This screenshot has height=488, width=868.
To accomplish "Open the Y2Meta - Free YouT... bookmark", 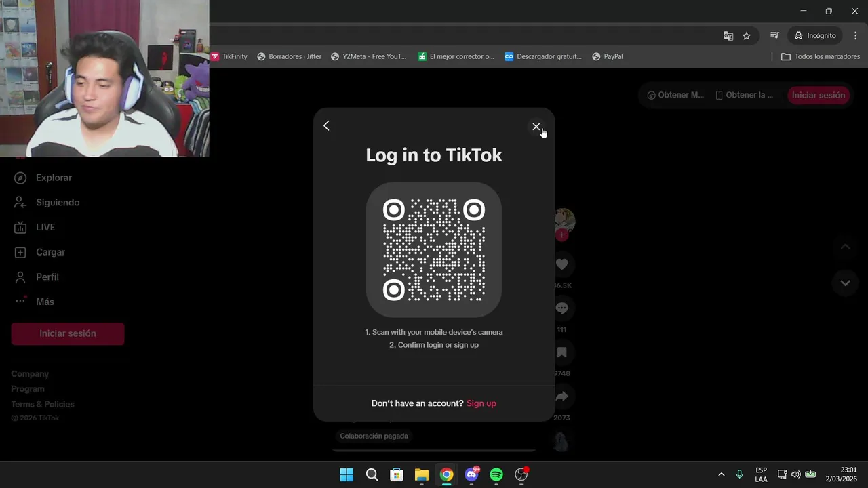I will 368,56.
